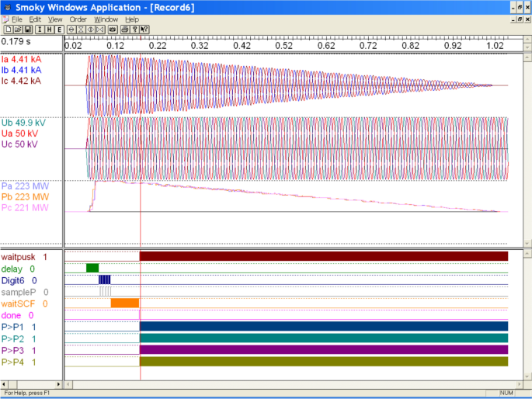Screen dimensions: 532x399
Task: Click left arrow of label pane scrollbar
Action: pyautogui.click(x=4, y=384)
